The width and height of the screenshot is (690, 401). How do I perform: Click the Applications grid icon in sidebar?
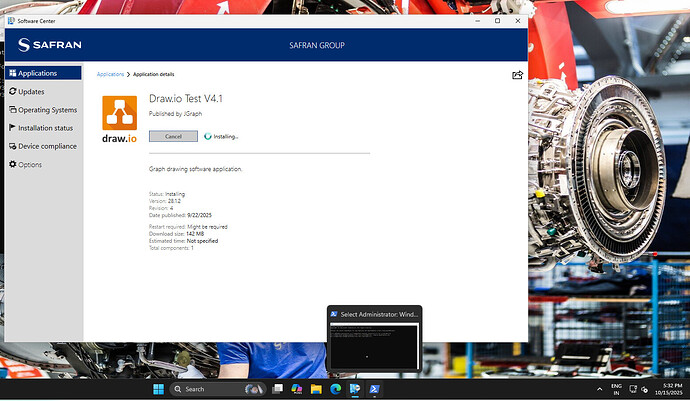(x=12, y=73)
